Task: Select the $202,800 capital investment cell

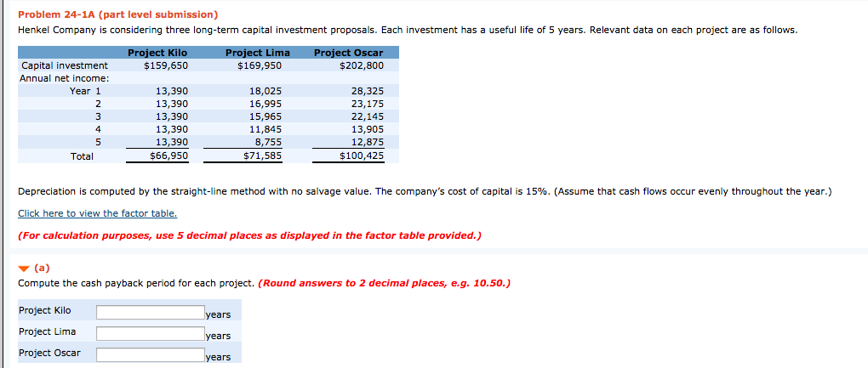Action: point(361,65)
